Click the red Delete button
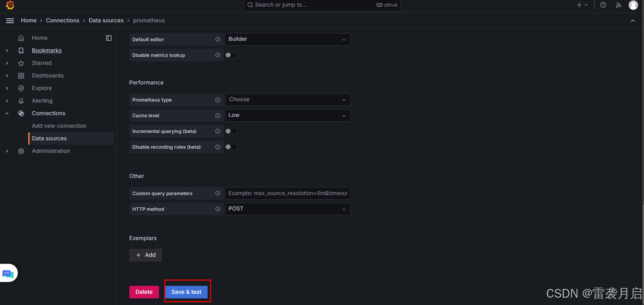 (144, 292)
